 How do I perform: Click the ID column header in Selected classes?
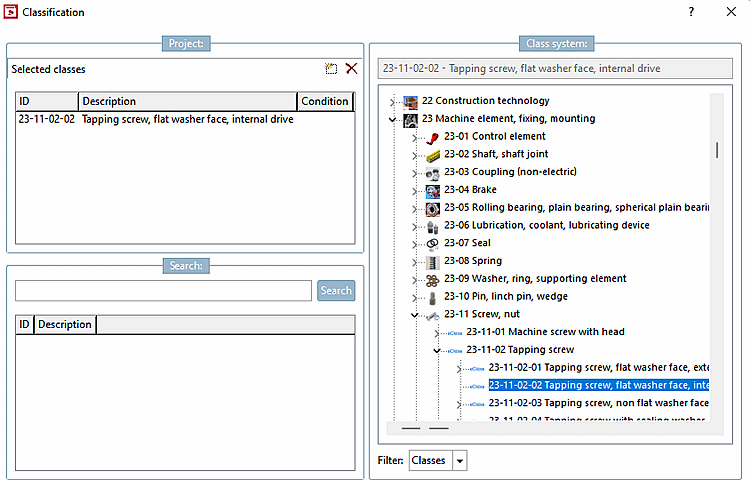[47, 101]
